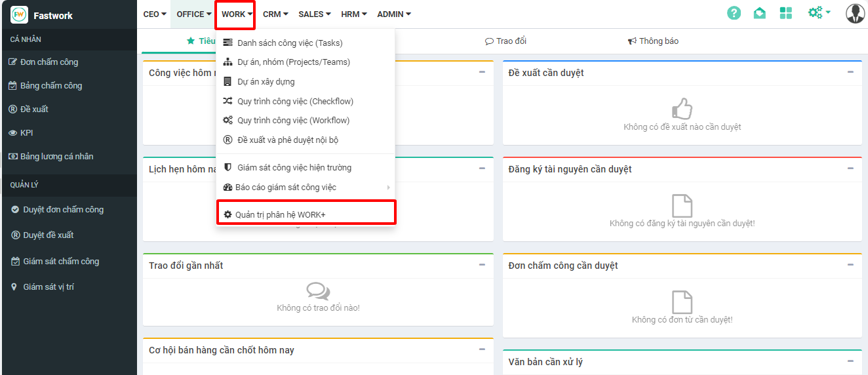The image size is (868, 375).
Task: Open the settings gears dropdown
Action: point(819,13)
